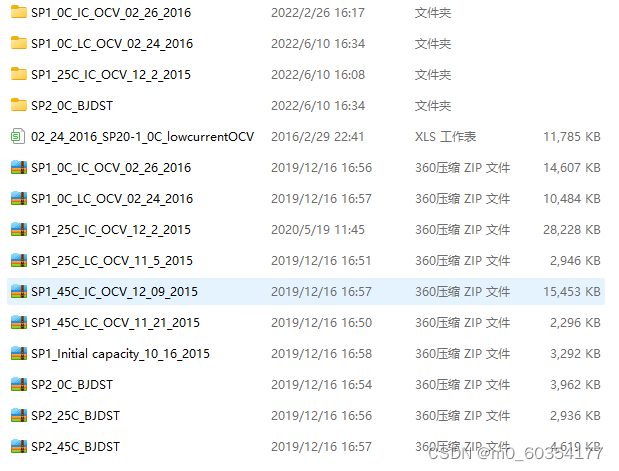Click the XLS icon of 02_24_2016_SP20-1_0C_lowcurrentOCV
The image size is (619, 471).
(19, 136)
